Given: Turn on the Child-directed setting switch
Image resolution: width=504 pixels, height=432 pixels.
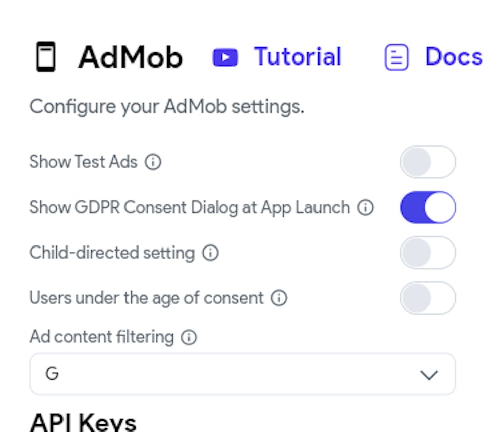Looking at the screenshot, I should click(x=427, y=253).
